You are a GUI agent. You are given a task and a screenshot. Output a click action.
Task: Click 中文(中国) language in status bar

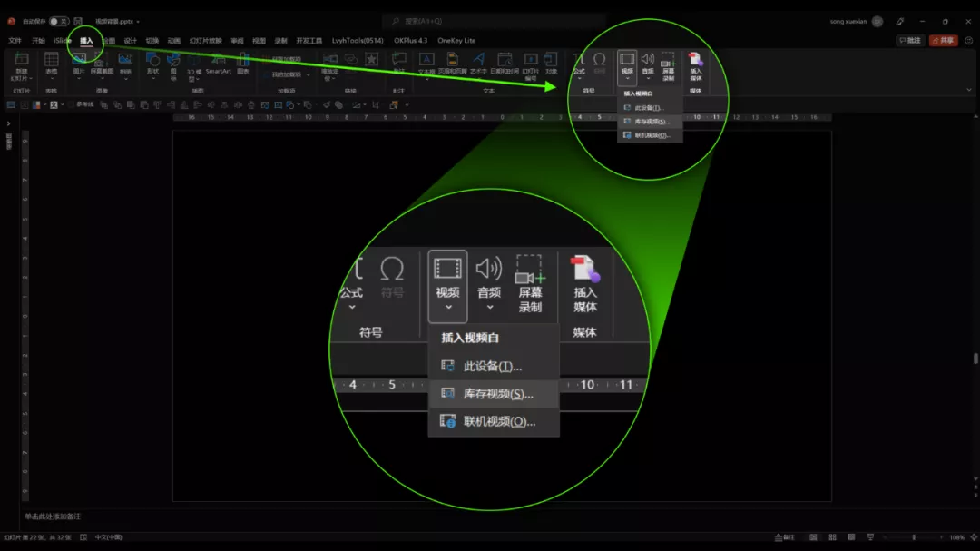point(108,537)
